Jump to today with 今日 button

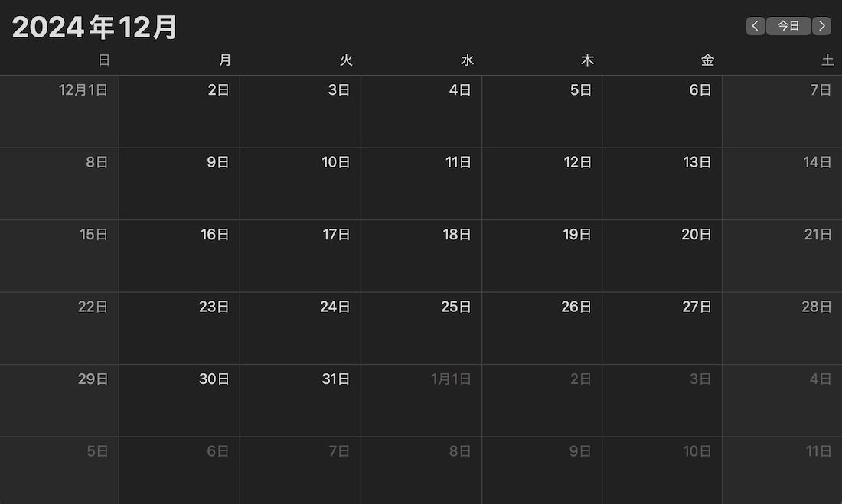tap(788, 26)
